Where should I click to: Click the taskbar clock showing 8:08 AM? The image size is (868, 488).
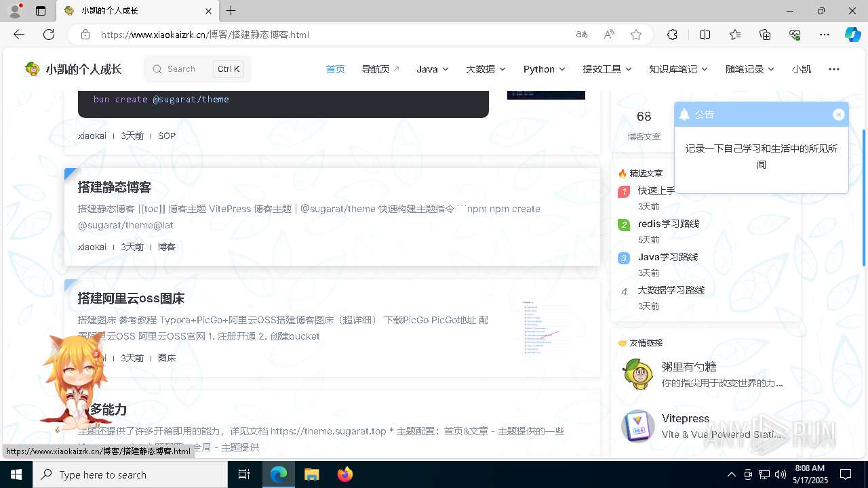(x=810, y=474)
